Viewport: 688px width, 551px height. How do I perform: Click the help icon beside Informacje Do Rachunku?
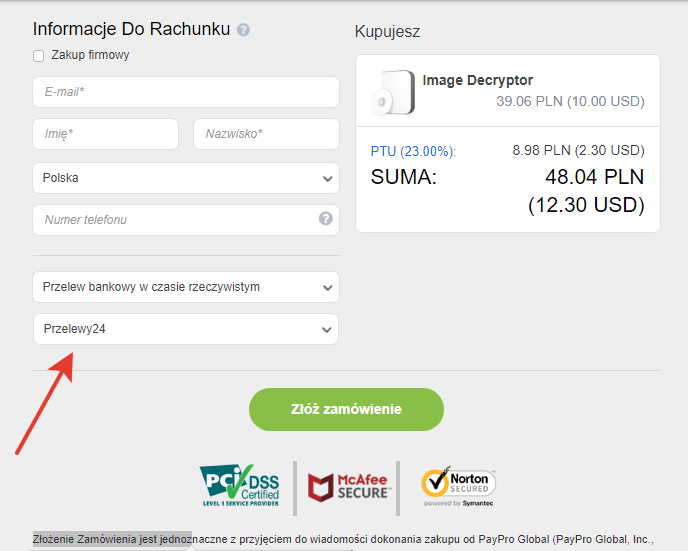tap(244, 31)
